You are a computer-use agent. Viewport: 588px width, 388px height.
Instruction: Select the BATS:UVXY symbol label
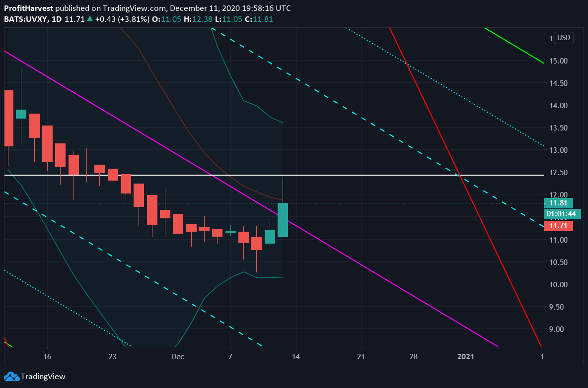[26, 19]
